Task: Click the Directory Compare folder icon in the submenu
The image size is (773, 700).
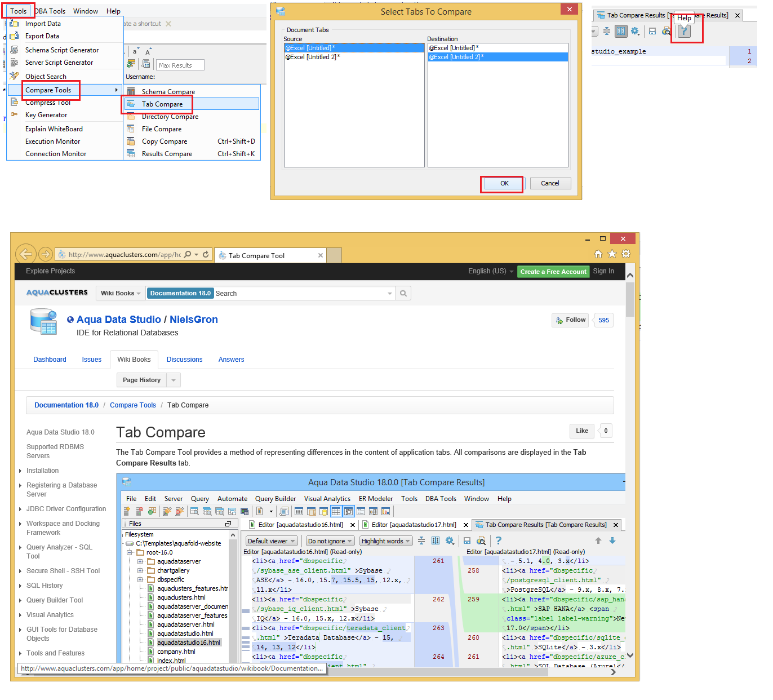Action: [x=131, y=117]
